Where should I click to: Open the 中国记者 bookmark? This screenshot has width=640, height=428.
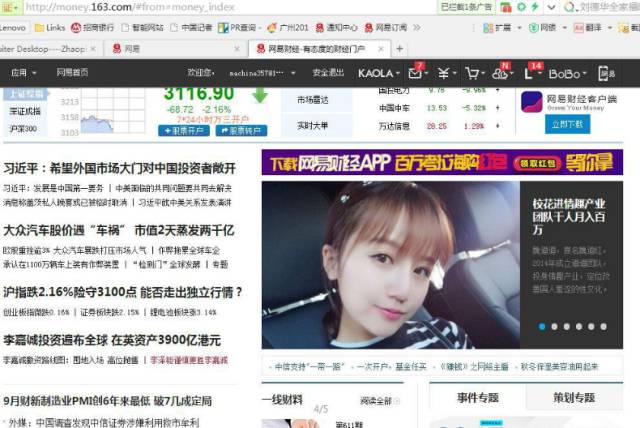[191, 28]
